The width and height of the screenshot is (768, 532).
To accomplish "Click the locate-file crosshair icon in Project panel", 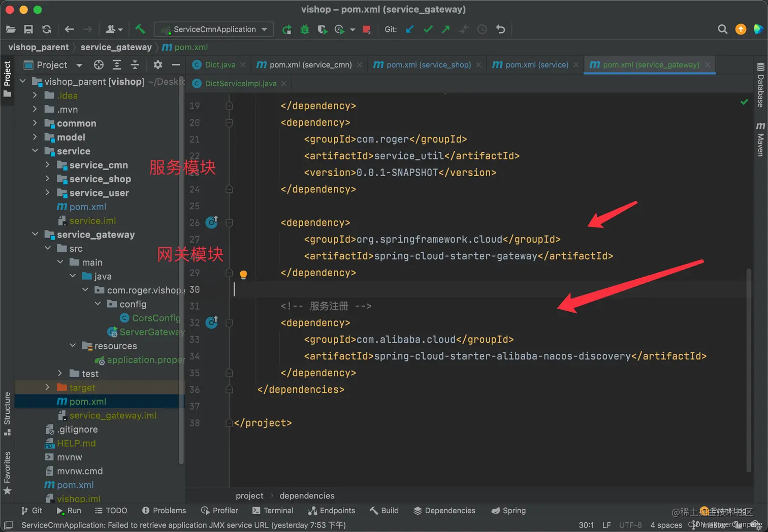I will point(99,64).
